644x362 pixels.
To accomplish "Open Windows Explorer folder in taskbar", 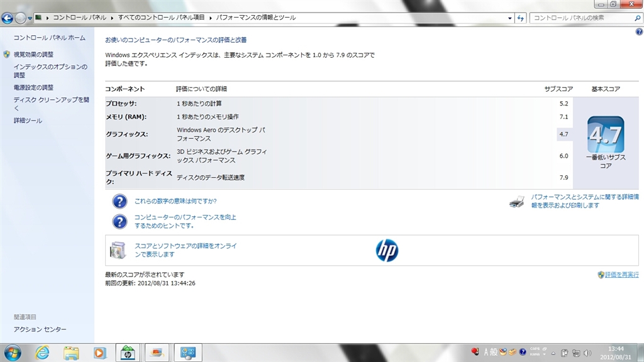I will pyautogui.click(x=71, y=353).
